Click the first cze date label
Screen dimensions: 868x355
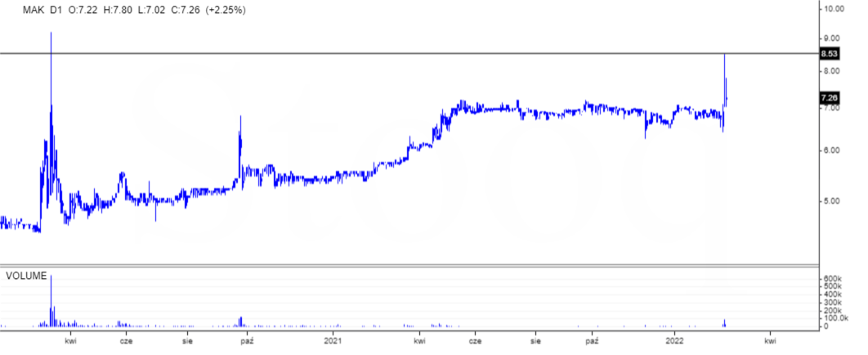126,340
